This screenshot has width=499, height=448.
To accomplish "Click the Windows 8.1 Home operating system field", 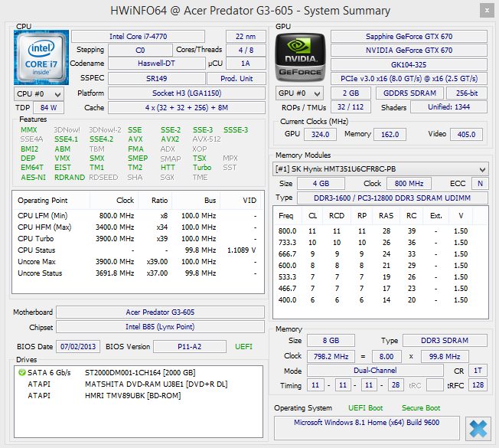I will click(367, 428).
